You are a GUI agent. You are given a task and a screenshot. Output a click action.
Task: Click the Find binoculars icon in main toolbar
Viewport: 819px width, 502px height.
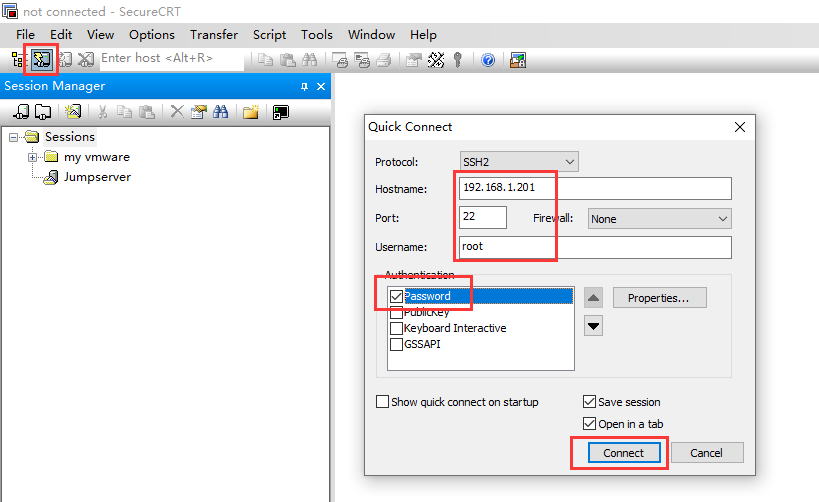point(309,60)
